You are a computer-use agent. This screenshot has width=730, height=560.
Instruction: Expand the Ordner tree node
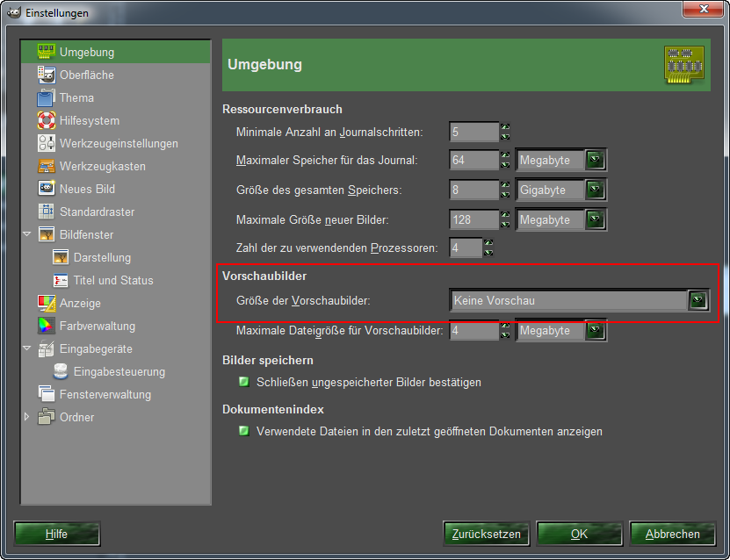(x=27, y=417)
